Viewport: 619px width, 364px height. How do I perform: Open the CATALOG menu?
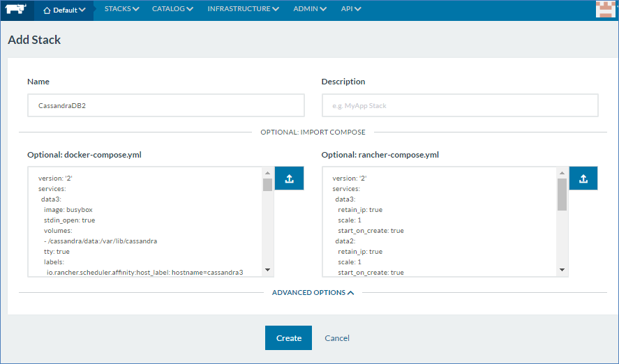[174, 9]
